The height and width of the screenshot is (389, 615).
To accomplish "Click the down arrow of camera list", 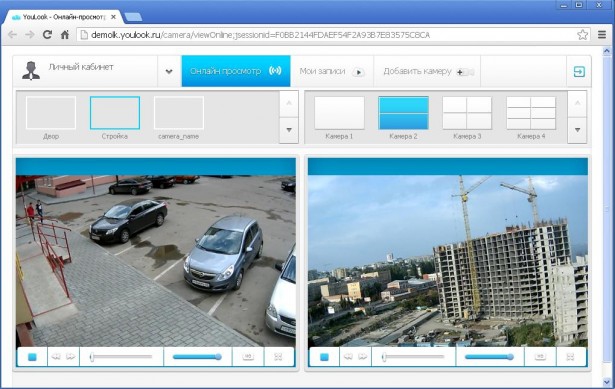I will (x=289, y=130).
